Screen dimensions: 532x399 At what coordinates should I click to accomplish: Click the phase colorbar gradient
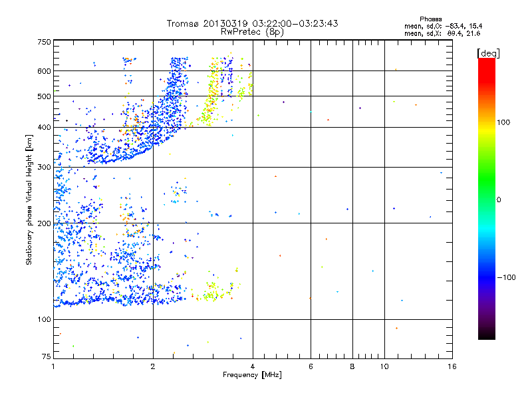click(x=487, y=198)
